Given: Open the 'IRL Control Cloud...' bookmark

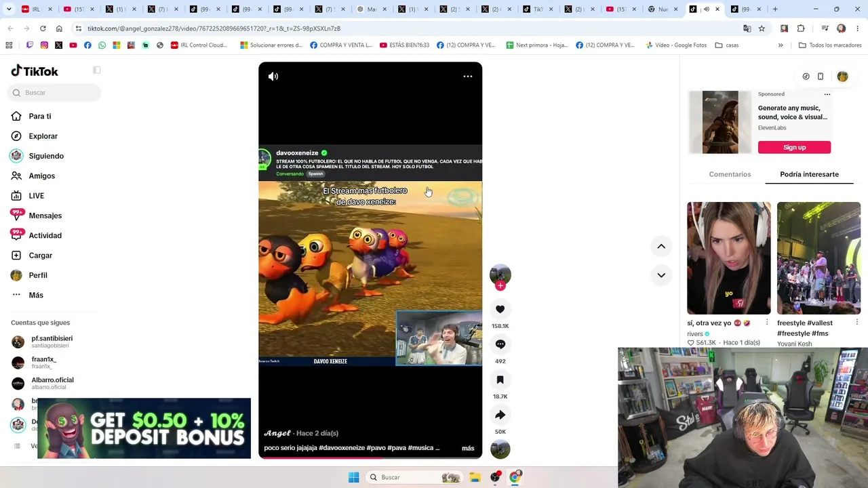Looking at the screenshot, I should click(x=199, y=45).
